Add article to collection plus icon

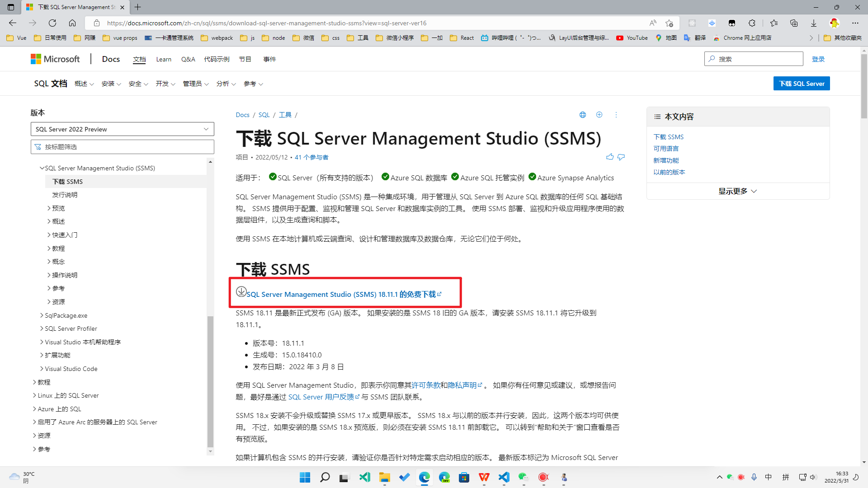pyautogui.click(x=599, y=115)
